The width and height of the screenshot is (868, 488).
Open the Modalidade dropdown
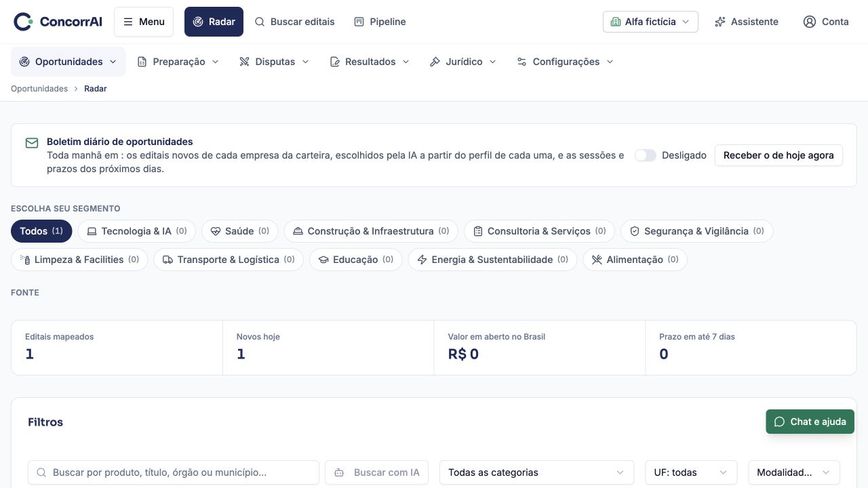pyautogui.click(x=794, y=472)
